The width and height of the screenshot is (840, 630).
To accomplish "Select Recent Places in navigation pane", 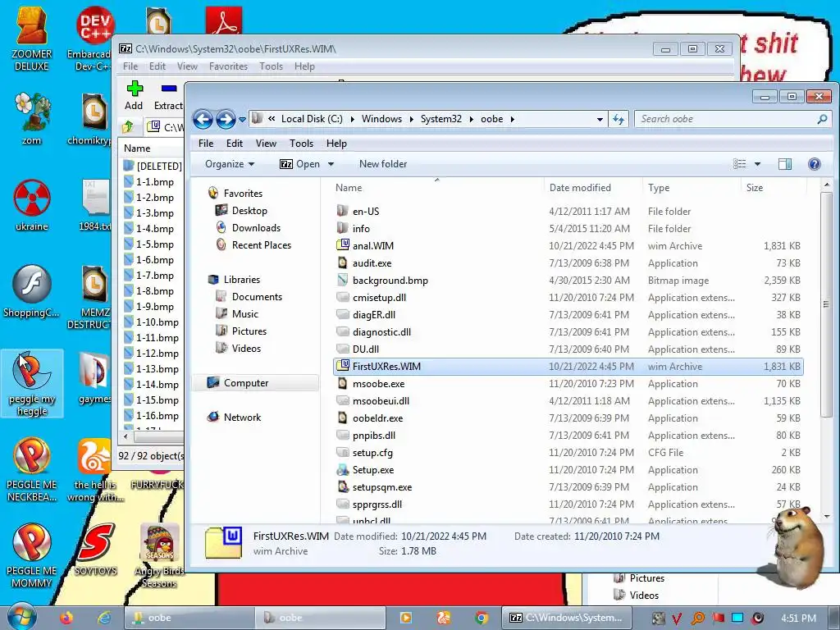I will 253,244.
